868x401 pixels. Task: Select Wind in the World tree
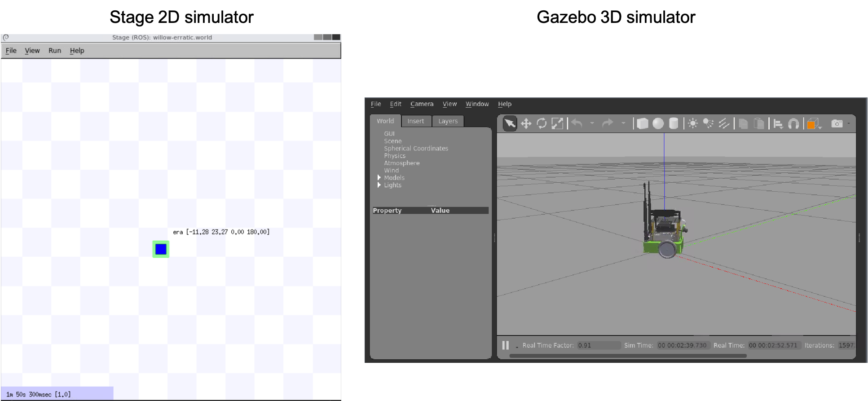[x=391, y=170]
